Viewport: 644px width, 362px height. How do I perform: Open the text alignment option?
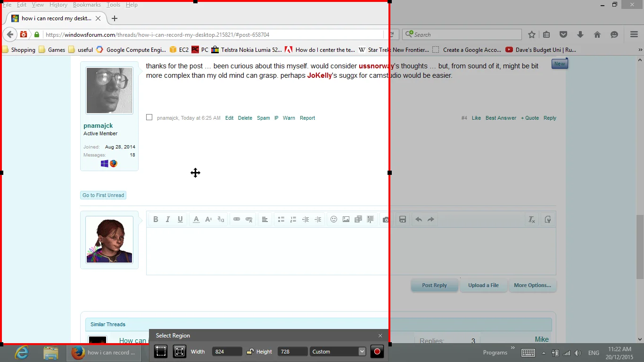[x=265, y=219]
